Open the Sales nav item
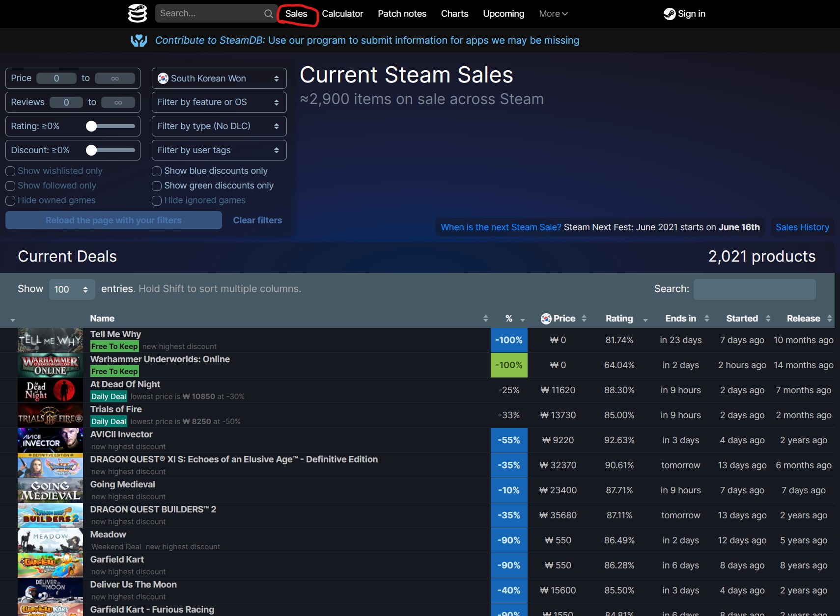The height and width of the screenshot is (616, 840). click(296, 14)
